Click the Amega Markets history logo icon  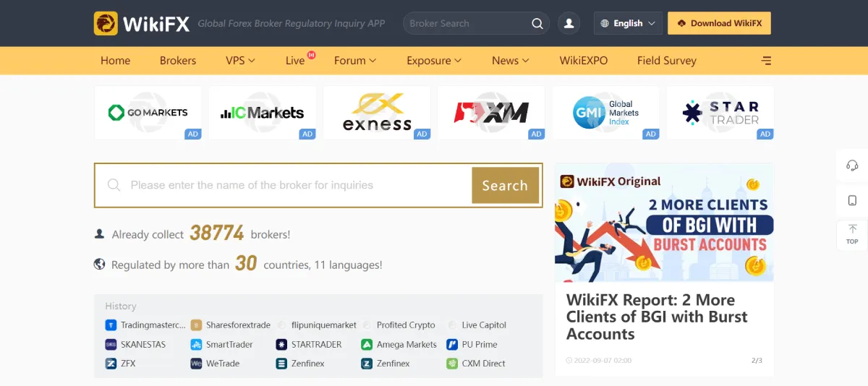coord(367,345)
